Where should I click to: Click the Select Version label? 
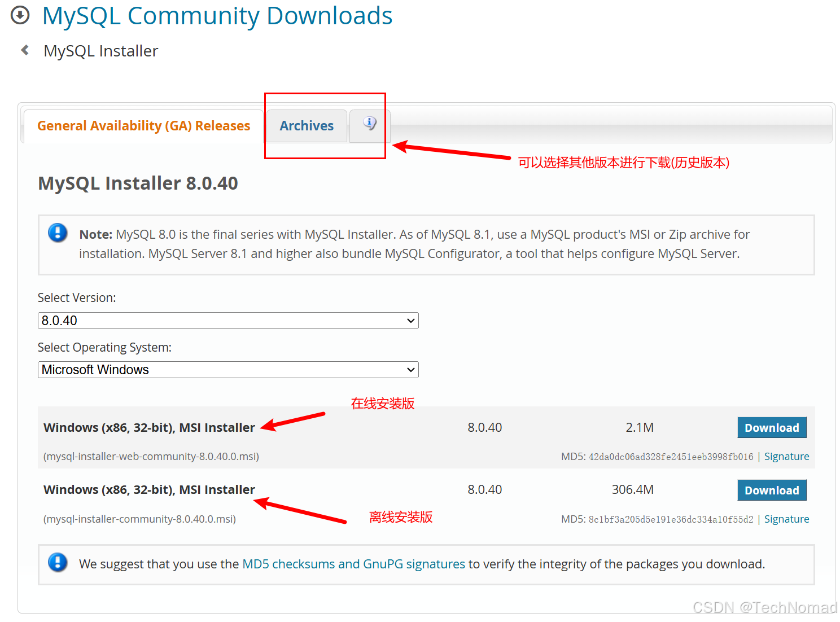77,298
